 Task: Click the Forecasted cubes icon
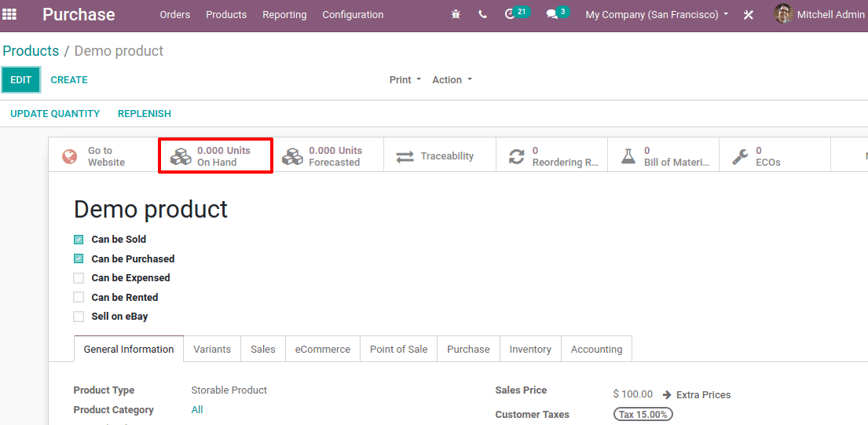click(292, 156)
